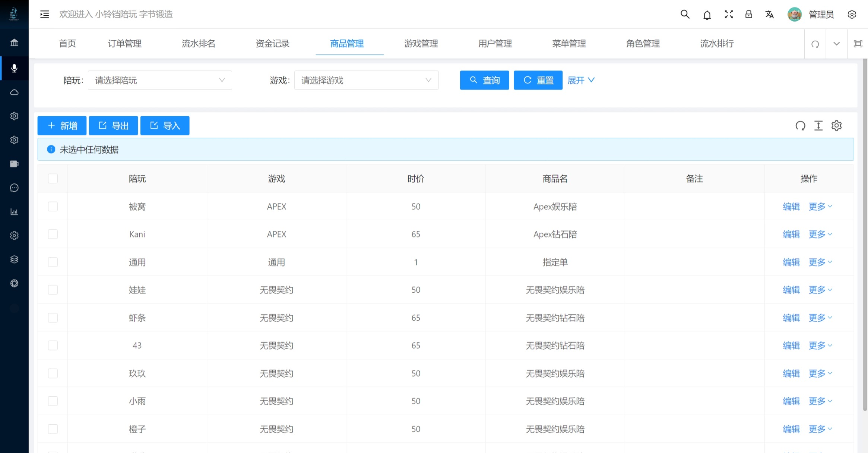The width and height of the screenshot is (868, 453).
Task: Check the row checkbox for 小雨
Action: click(53, 401)
